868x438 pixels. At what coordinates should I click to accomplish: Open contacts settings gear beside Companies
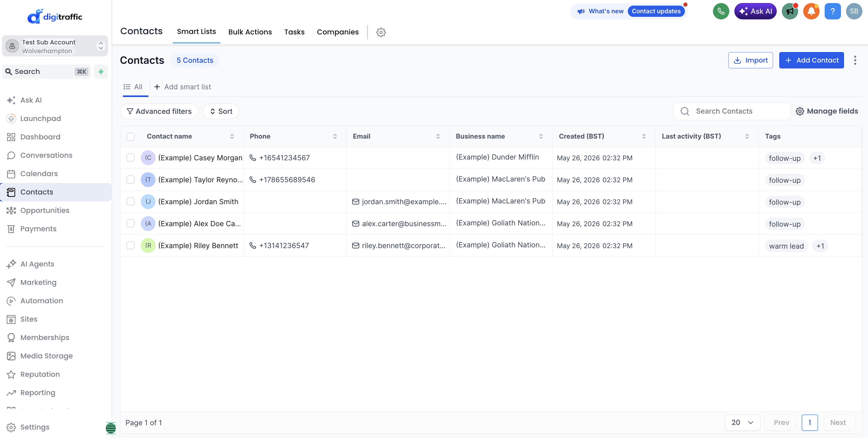point(381,32)
